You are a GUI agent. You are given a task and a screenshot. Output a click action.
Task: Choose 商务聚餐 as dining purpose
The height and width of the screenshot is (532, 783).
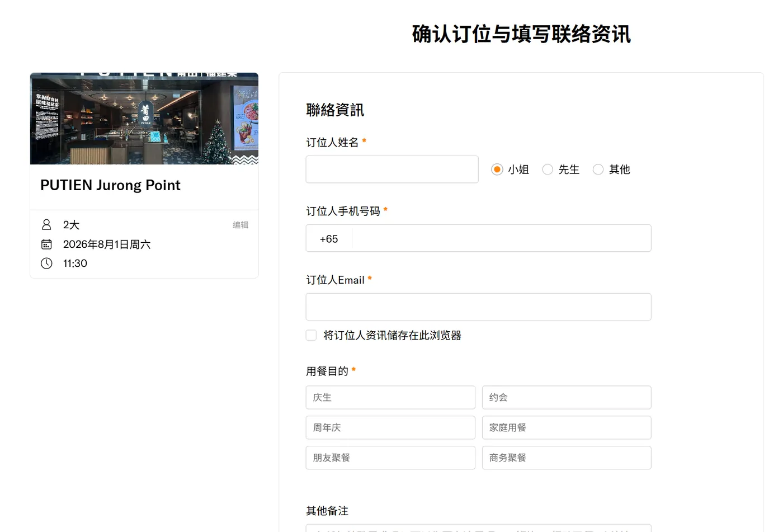tap(567, 458)
